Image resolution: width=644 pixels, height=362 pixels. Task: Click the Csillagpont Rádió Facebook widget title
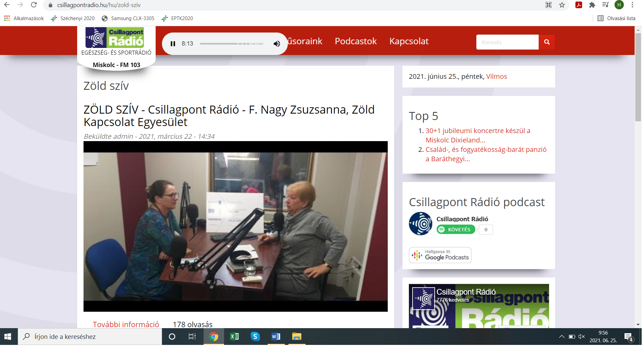point(466,292)
